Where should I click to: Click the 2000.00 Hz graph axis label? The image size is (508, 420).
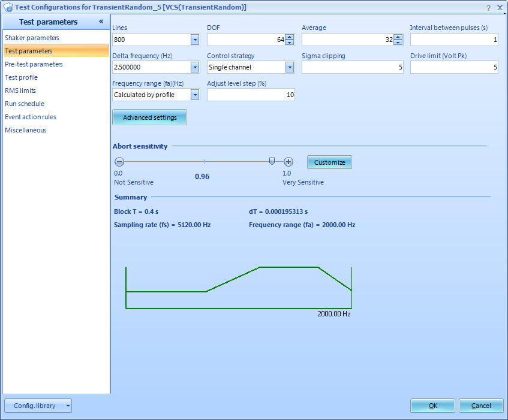pyautogui.click(x=334, y=314)
